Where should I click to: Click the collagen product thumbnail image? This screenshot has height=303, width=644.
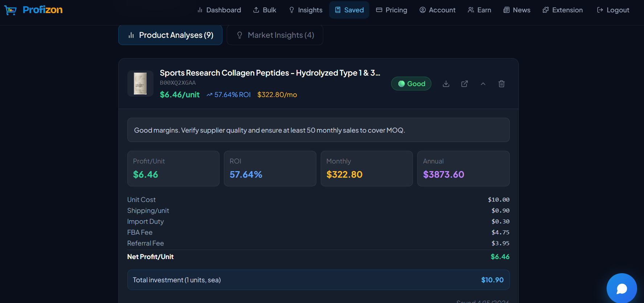click(x=140, y=84)
